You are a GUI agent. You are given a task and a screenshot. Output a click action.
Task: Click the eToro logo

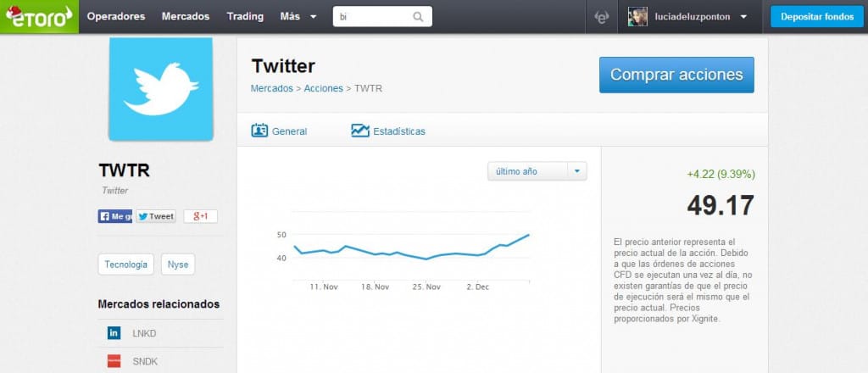tap(39, 17)
